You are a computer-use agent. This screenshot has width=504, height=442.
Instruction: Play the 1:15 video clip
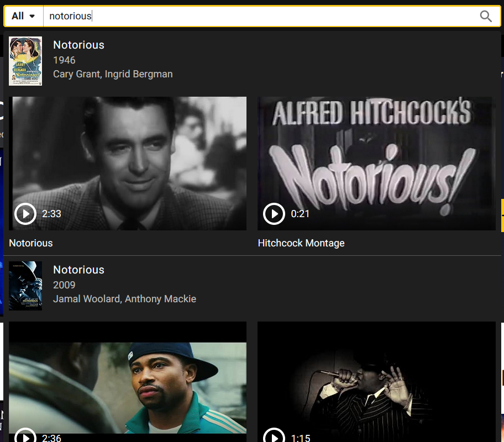point(274,436)
